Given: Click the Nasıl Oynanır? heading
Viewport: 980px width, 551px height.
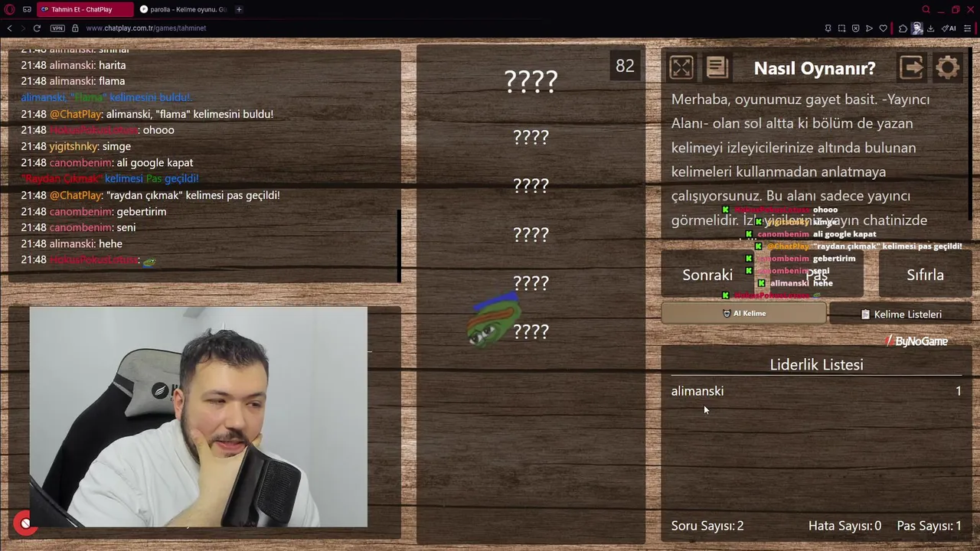Looking at the screenshot, I should click(x=815, y=68).
